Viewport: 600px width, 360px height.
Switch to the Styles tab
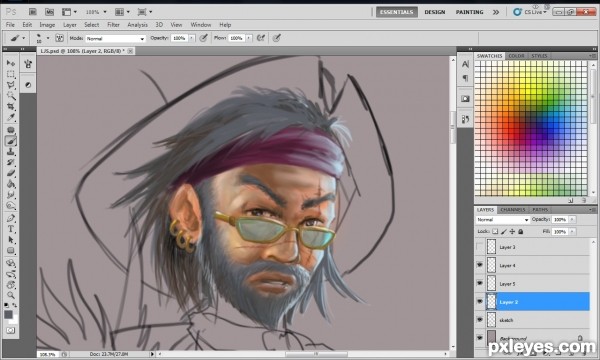click(539, 56)
